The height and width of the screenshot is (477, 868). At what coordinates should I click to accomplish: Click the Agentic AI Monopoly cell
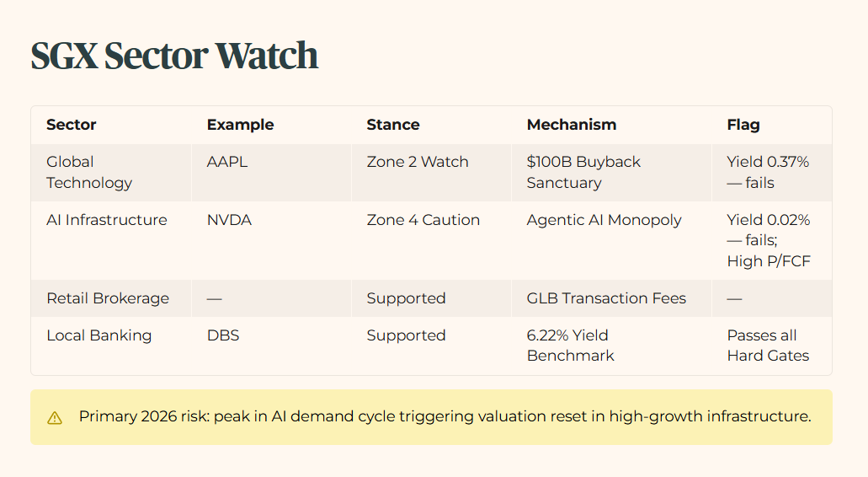[604, 220]
